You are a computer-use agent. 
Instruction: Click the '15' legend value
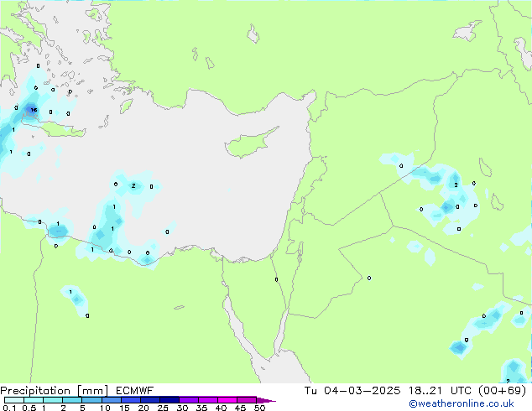(x=124, y=408)
